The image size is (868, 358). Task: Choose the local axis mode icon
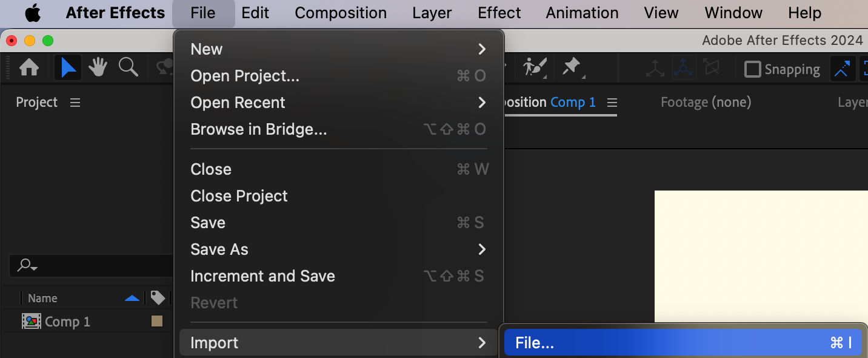655,69
